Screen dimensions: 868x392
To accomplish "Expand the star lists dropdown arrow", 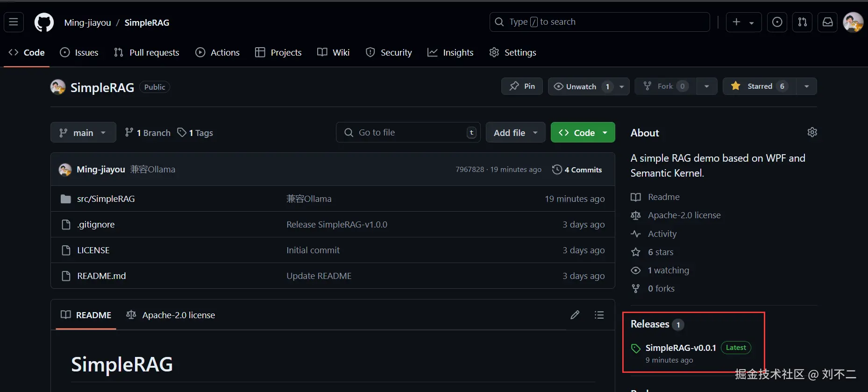I will 807,86.
